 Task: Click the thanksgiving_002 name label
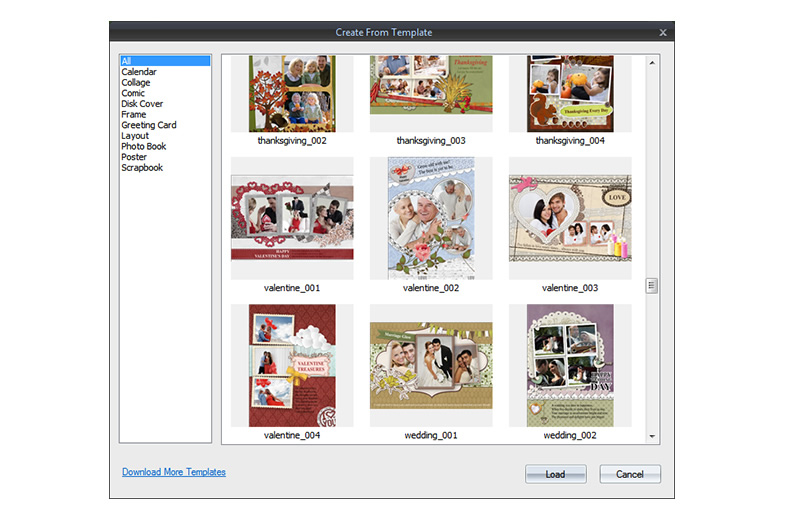click(x=292, y=141)
